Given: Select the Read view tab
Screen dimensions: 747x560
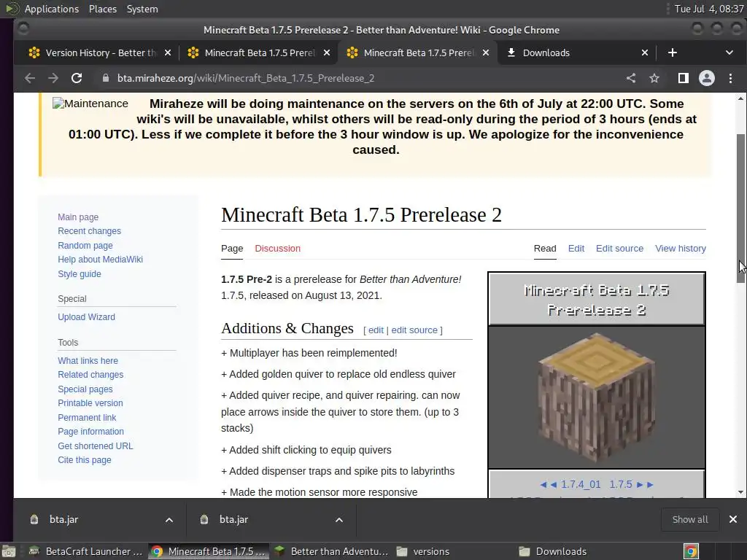Looking at the screenshot, I should click(545, 248).
